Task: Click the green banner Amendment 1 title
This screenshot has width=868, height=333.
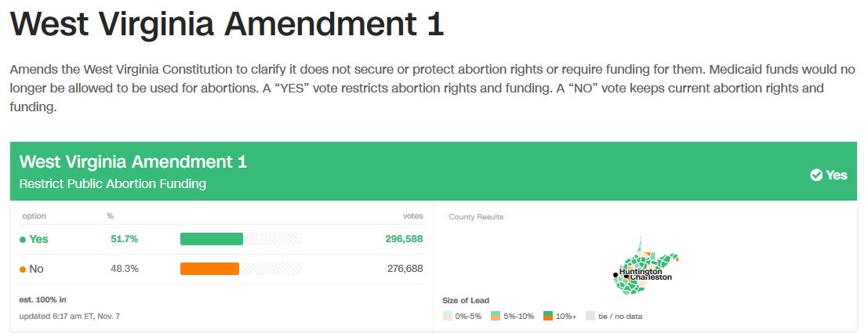Action: click(x=133, y=162)
